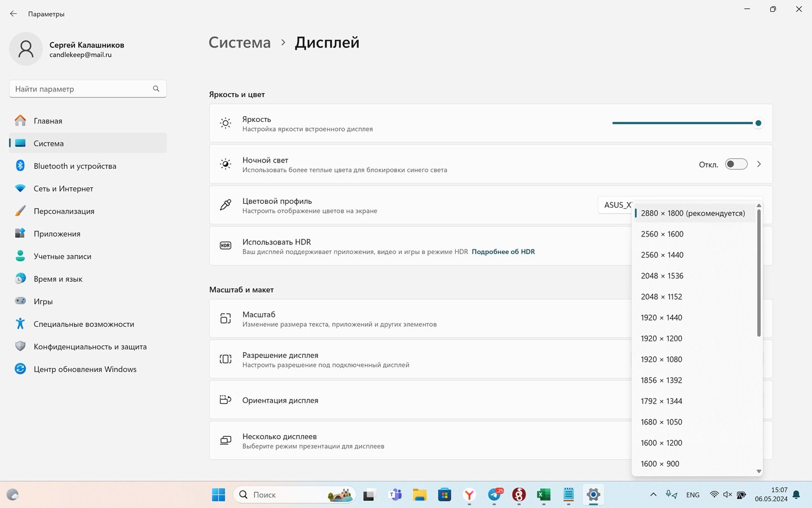Click the HDR icon
The width and height of the screenshot is (812, 508).
click(226, 246)
